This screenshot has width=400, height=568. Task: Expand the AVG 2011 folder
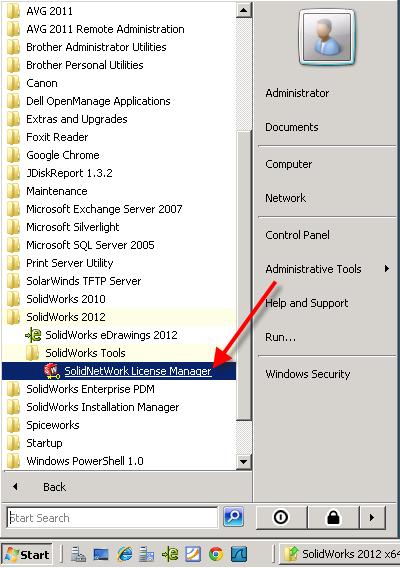pos(119,11)
